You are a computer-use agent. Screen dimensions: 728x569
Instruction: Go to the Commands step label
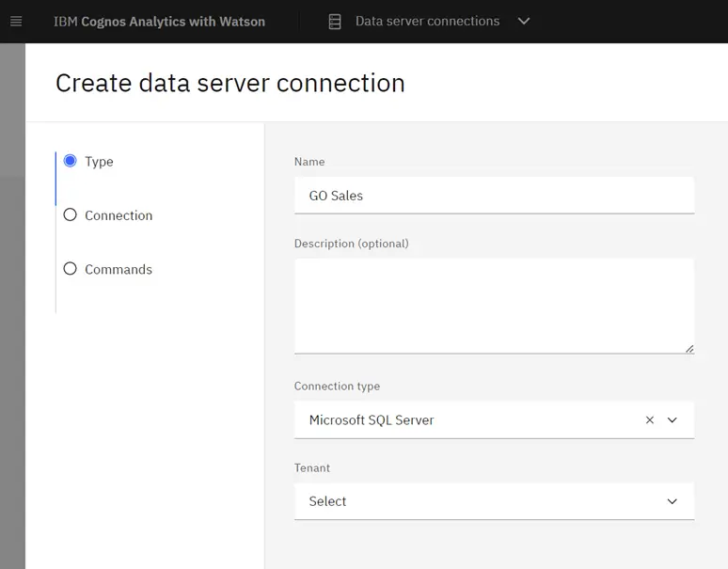pyautogui.click(x=119, y=269)
